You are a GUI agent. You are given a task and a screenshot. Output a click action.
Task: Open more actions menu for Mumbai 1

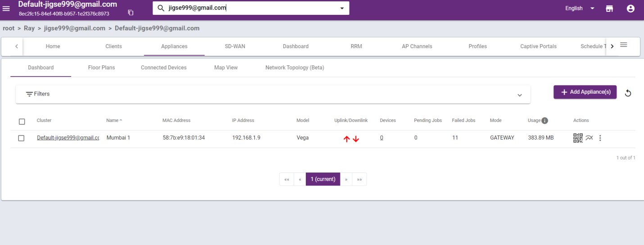600,138
